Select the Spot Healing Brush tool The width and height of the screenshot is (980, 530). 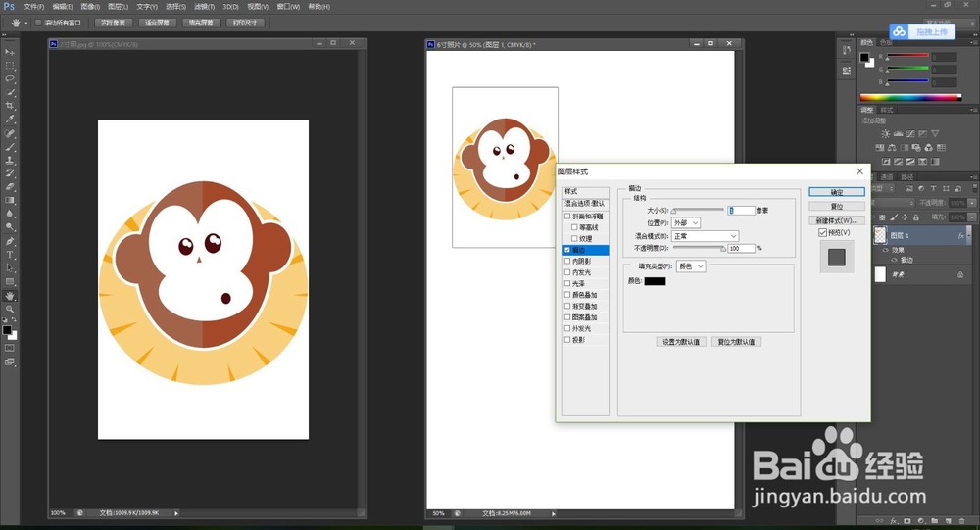(x=10, y=134)
